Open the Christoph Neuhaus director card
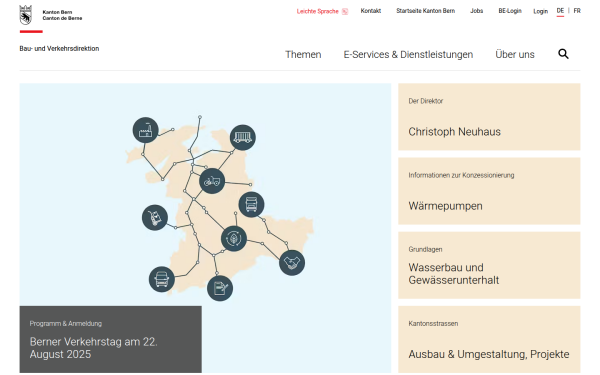 [x=489, y=117]
